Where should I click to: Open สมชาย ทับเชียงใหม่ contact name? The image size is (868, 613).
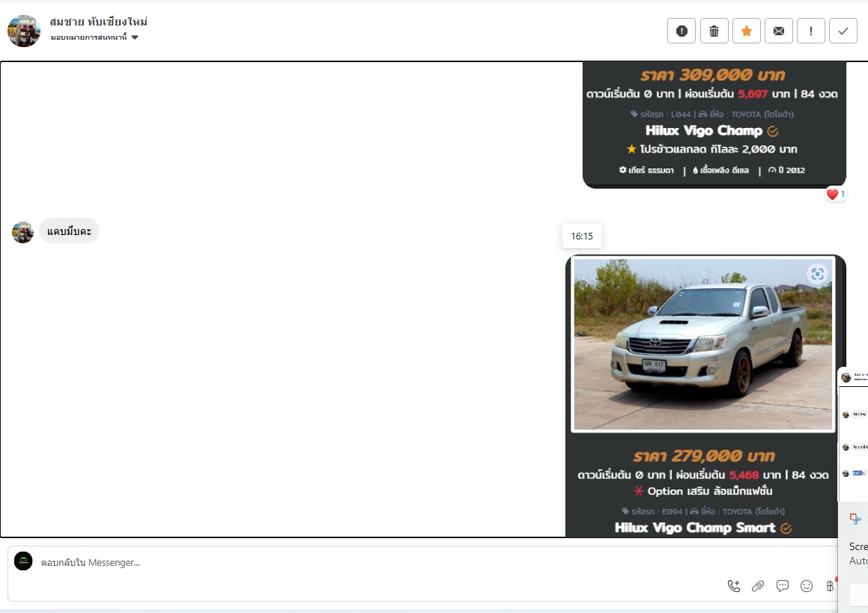98,21
